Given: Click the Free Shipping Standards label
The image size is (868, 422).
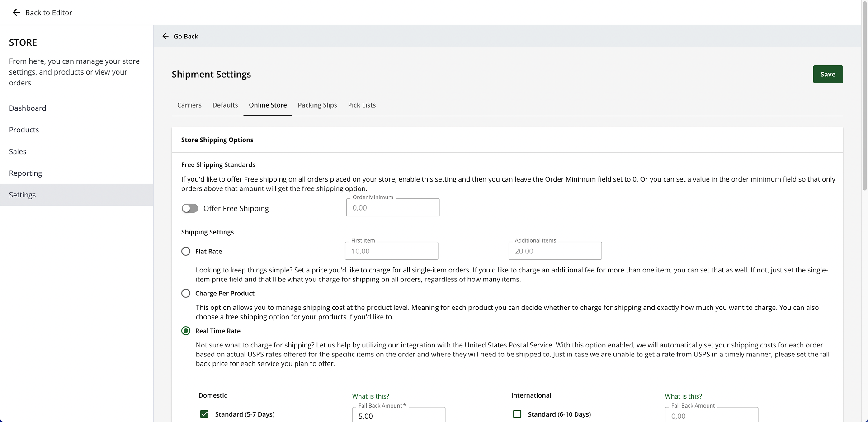Looking at the screenshot, I should tap(218, 164).
